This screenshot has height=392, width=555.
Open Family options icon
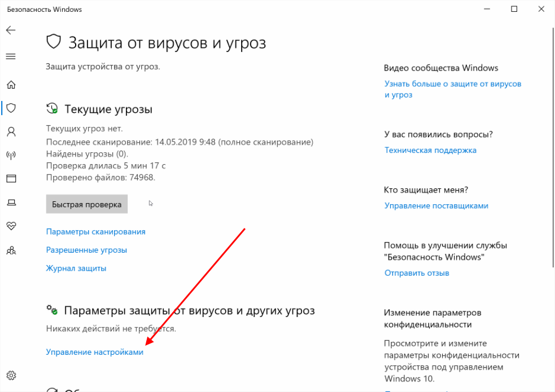tap(11, 250)
